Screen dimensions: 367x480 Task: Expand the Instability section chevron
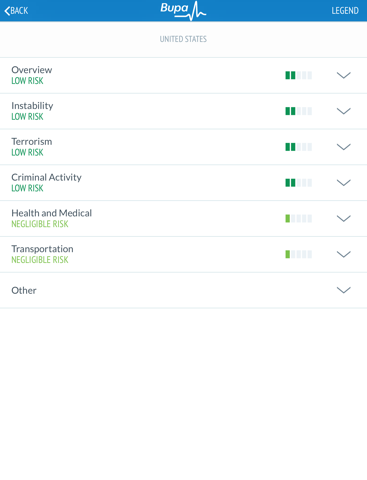pyautogui.click(x=343, y=111)
